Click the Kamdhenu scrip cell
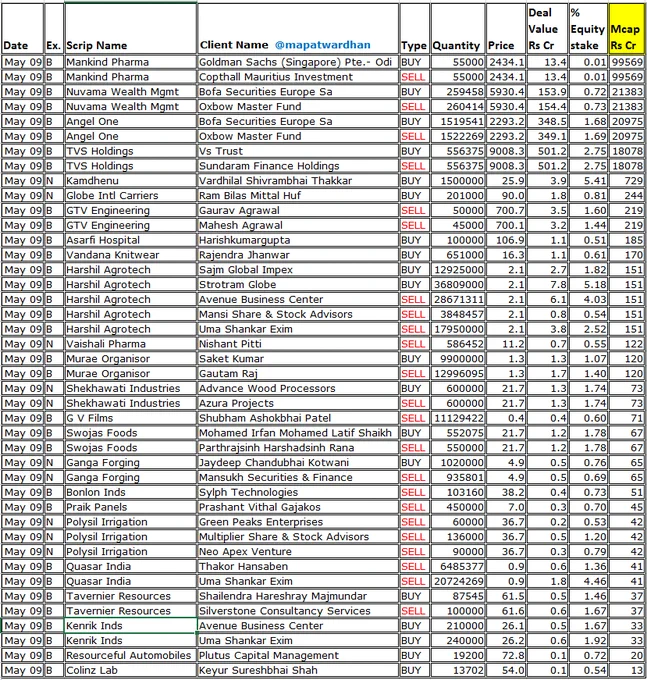The image size is (647, 680). pos(130,180)
